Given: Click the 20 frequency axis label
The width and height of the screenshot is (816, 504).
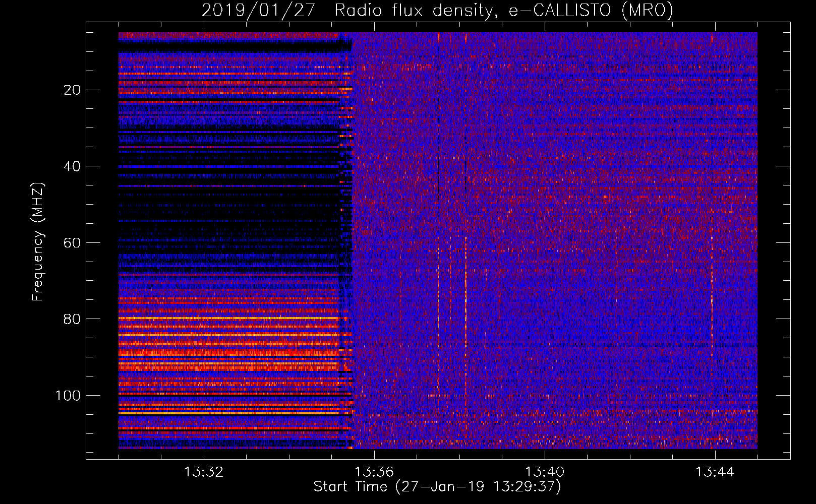Looking at the screenshot, I should 73,90.
